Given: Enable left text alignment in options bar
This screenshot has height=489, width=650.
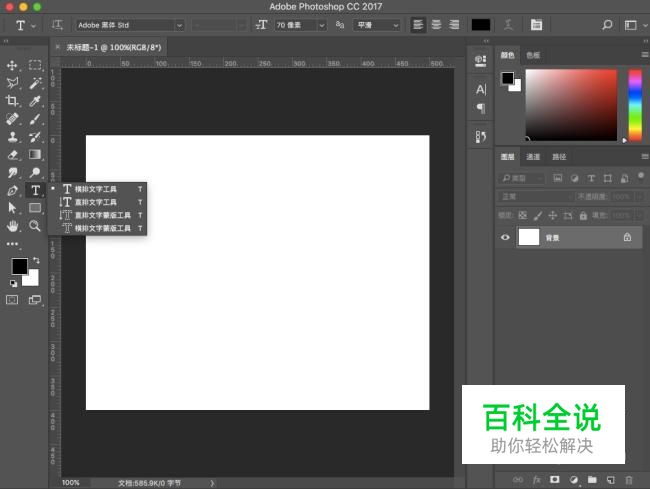Looking at the screenshot, I should point(418,24).
